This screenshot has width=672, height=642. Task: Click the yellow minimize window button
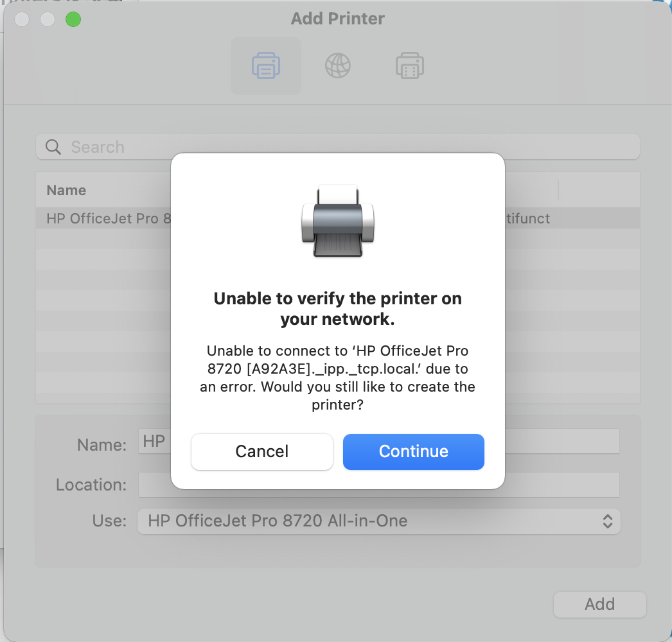47,19
